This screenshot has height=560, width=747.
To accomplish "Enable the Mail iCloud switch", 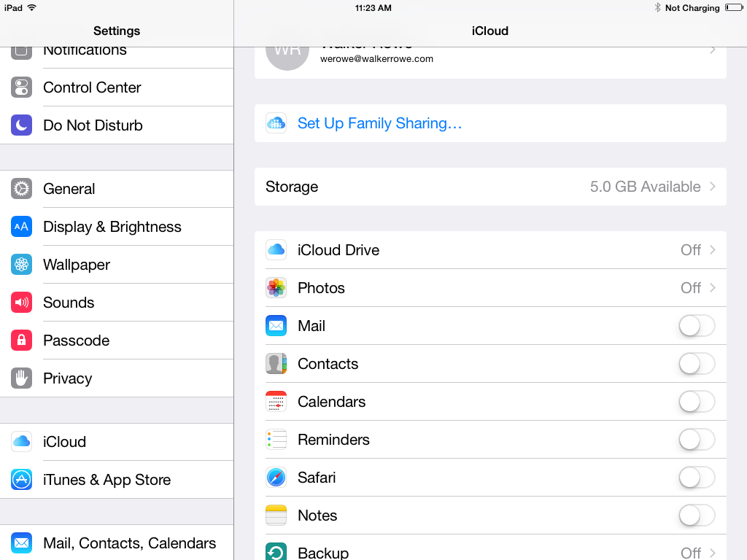I will 697,326.
